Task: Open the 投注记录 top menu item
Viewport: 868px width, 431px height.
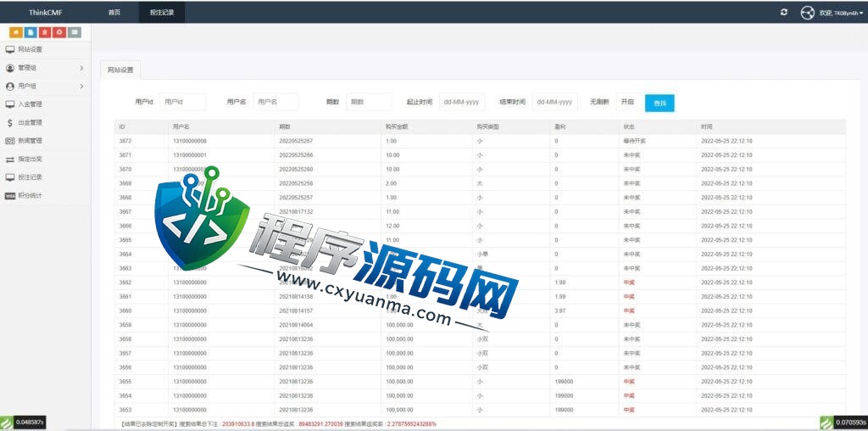Action: (x=162, y=12)
